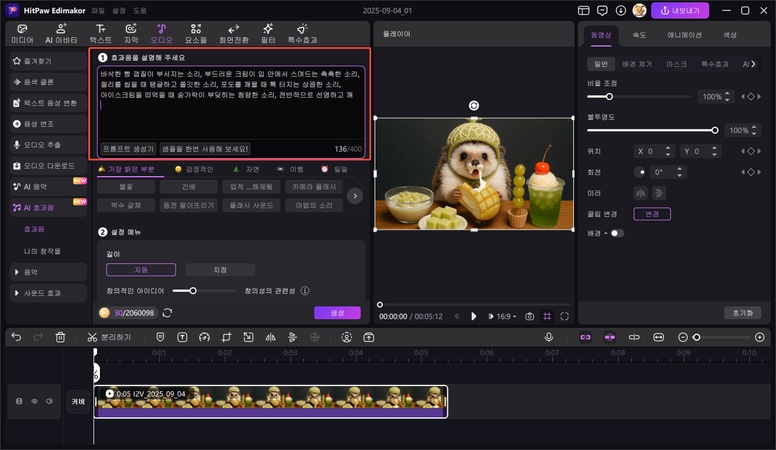776x450 pixels.
Task: Expand the 사운드 효과 section
Action: tap(48, 293)
